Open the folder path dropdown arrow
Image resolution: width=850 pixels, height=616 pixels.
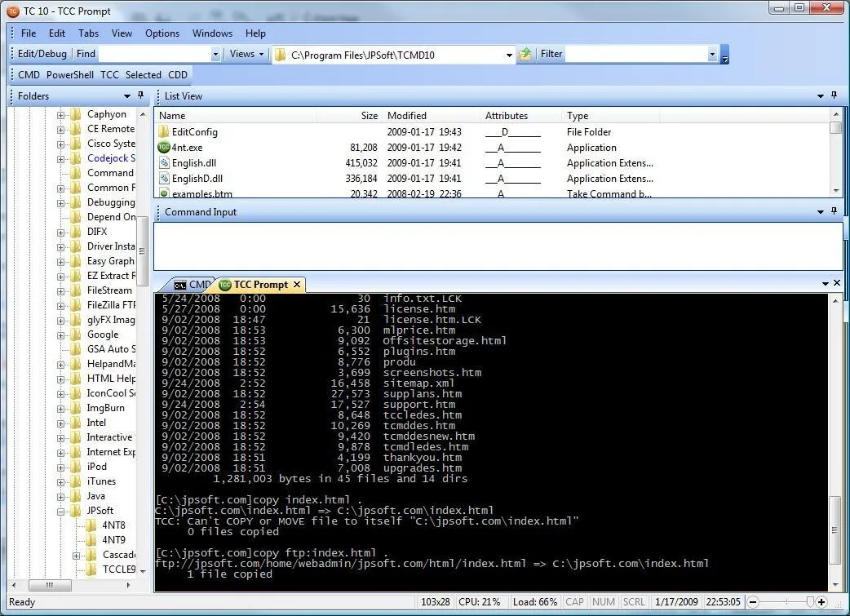pyautogui.click(x=511, y=54)
